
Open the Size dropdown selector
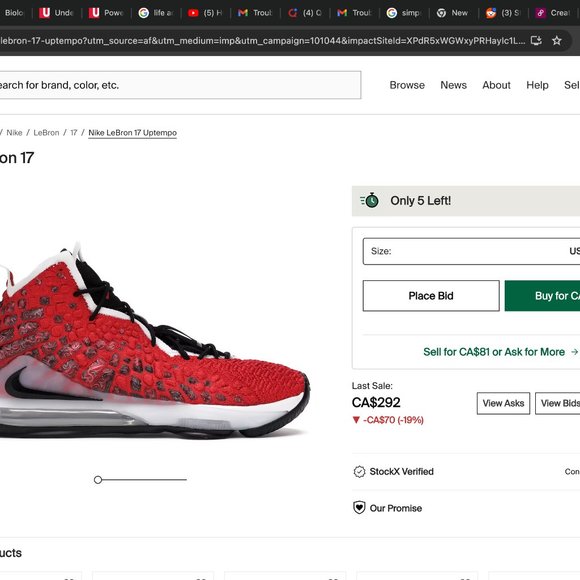click(x=471, y=251)
